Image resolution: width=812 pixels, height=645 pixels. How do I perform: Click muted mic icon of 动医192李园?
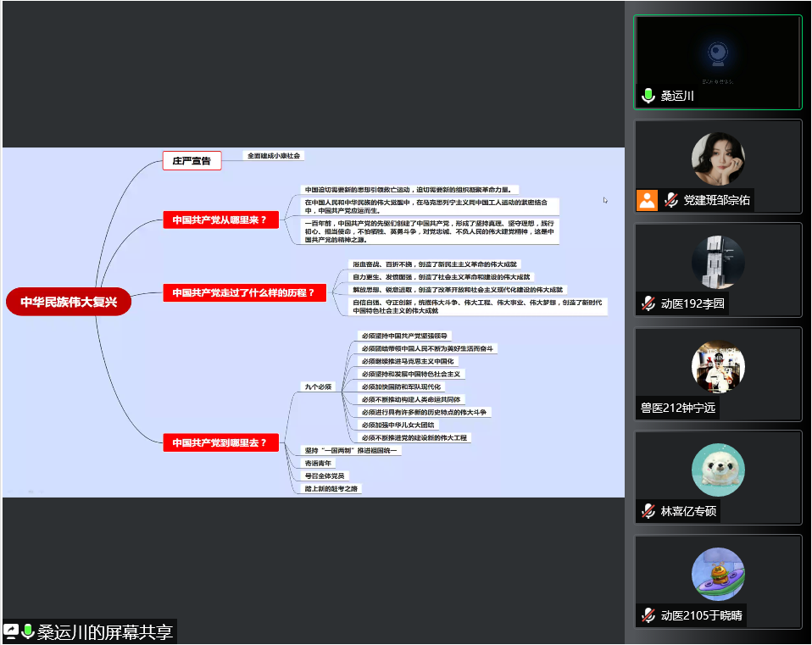tap(648, 303)
